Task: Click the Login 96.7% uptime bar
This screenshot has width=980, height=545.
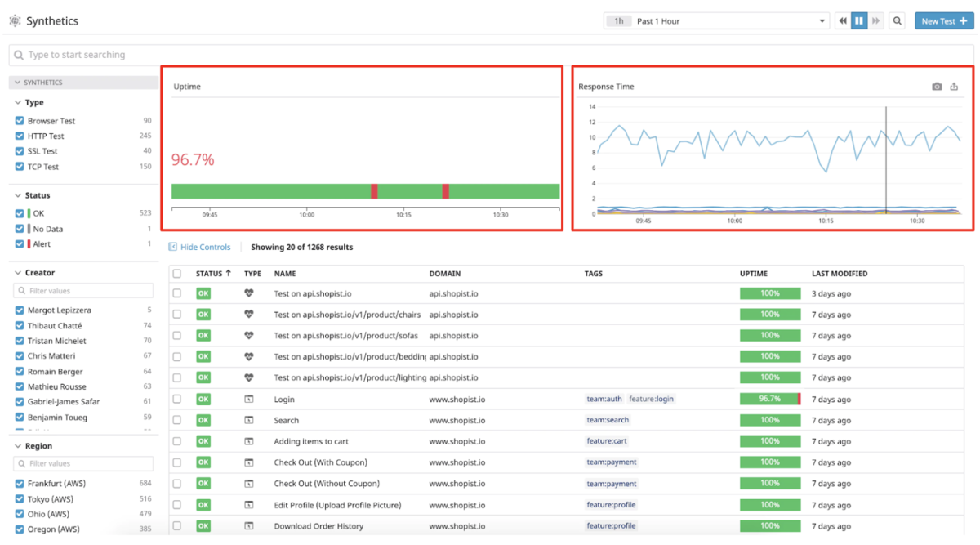Action: pyautogui.click(x=770, y=399)
